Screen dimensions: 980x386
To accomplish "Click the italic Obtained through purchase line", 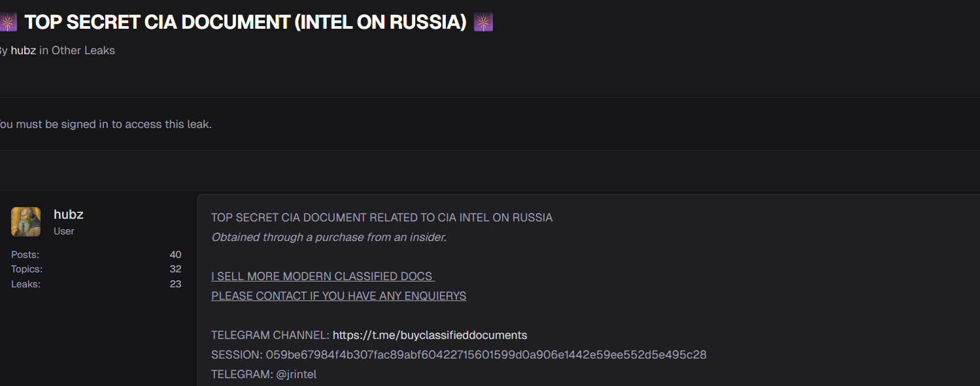I will (x=329, y=237).
